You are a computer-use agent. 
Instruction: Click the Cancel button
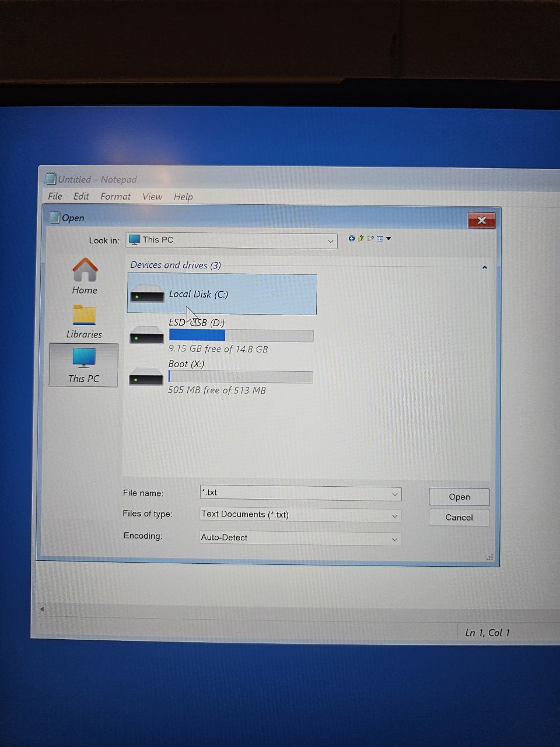coord(459,517)
